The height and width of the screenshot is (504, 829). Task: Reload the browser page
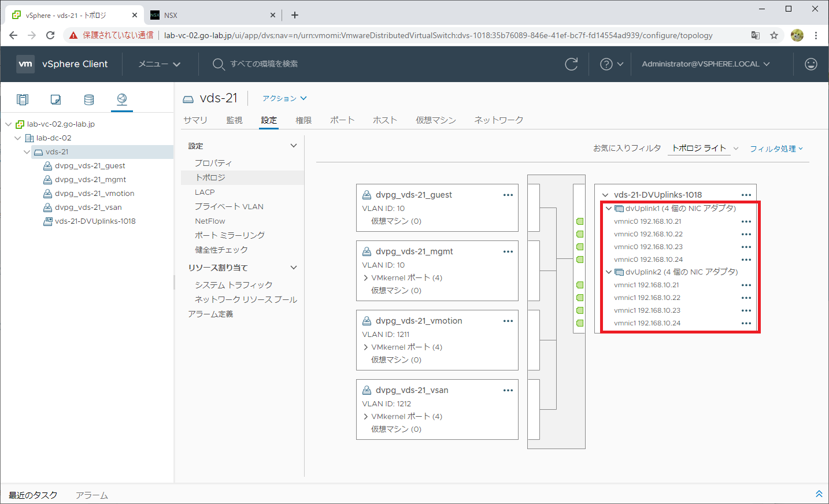[x=50, y=35]
